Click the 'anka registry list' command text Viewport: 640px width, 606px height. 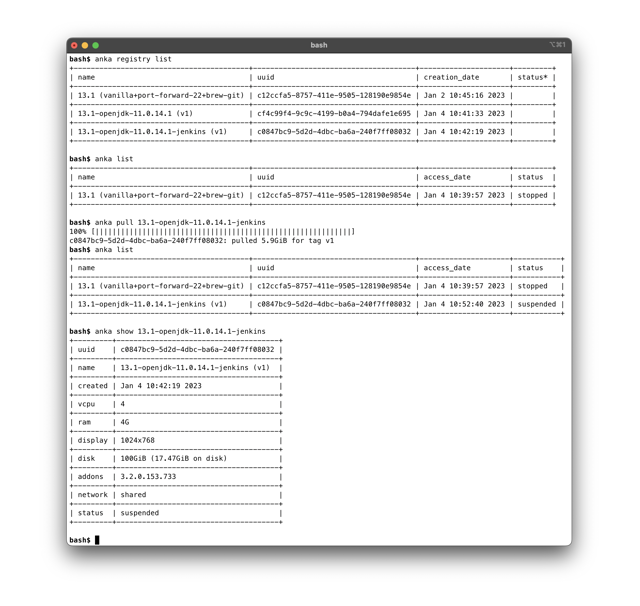pos(133,59)
